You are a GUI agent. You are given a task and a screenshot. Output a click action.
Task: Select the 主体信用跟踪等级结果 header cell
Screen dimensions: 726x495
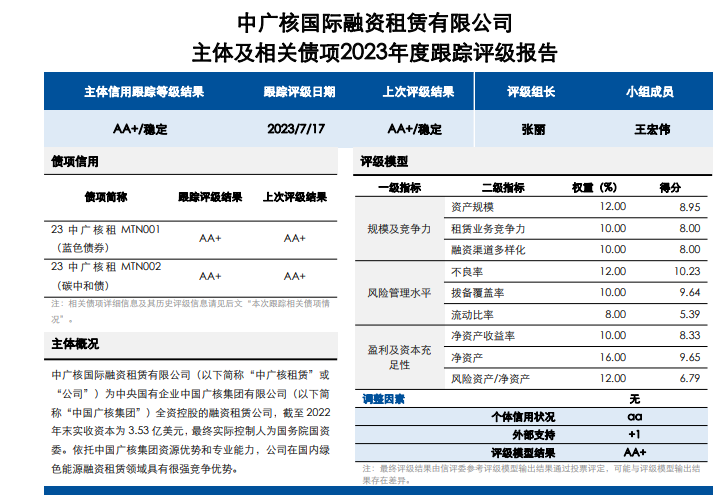(x=144, y=92)
